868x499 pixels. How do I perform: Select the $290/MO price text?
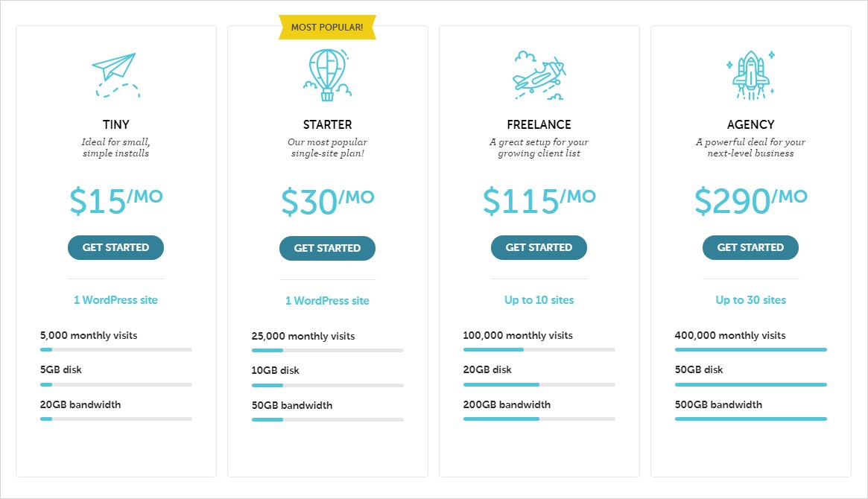[x=750, y=200]
